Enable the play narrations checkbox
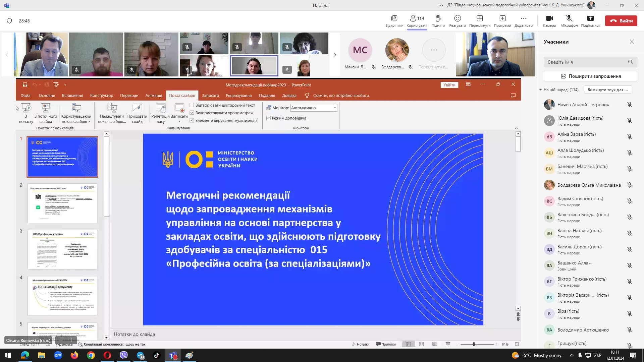Viewport: 644px width, 362px height. 192,105
